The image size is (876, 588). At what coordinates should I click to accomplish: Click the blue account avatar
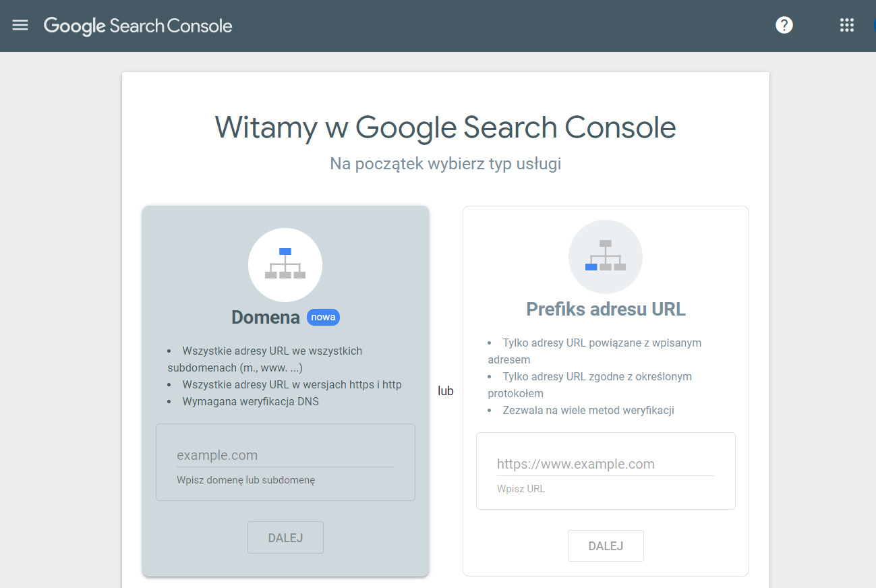click(874, 25)
